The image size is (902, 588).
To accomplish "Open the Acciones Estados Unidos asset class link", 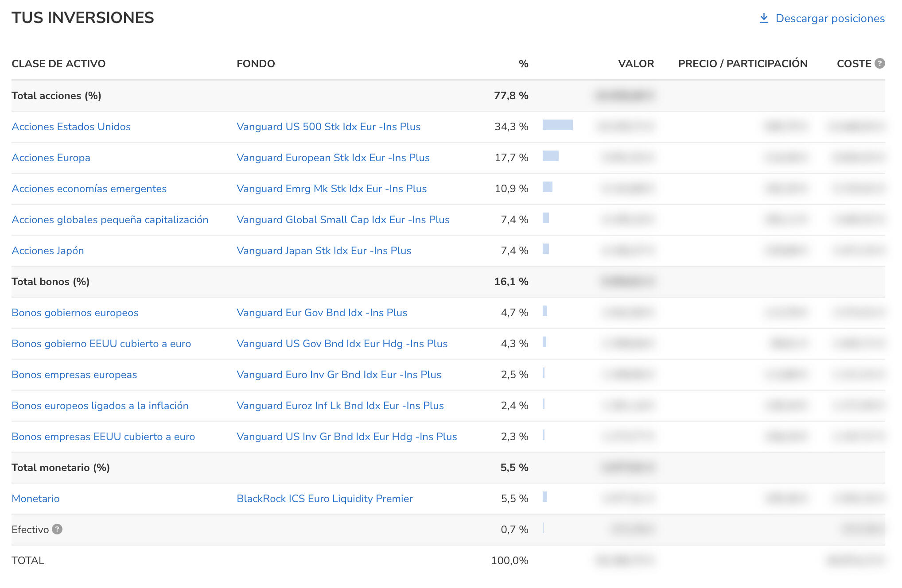I will pyautogui.click(x=71, y=127).
